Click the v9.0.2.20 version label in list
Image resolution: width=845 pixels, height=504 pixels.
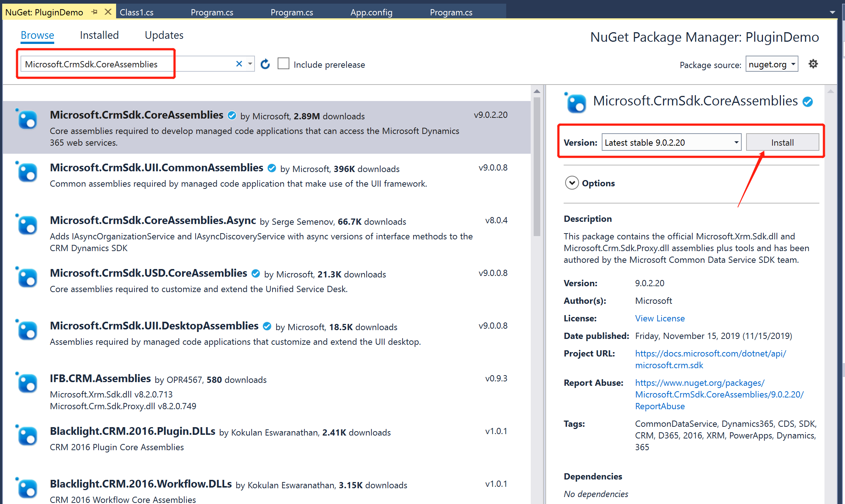[x=490, y=115]
